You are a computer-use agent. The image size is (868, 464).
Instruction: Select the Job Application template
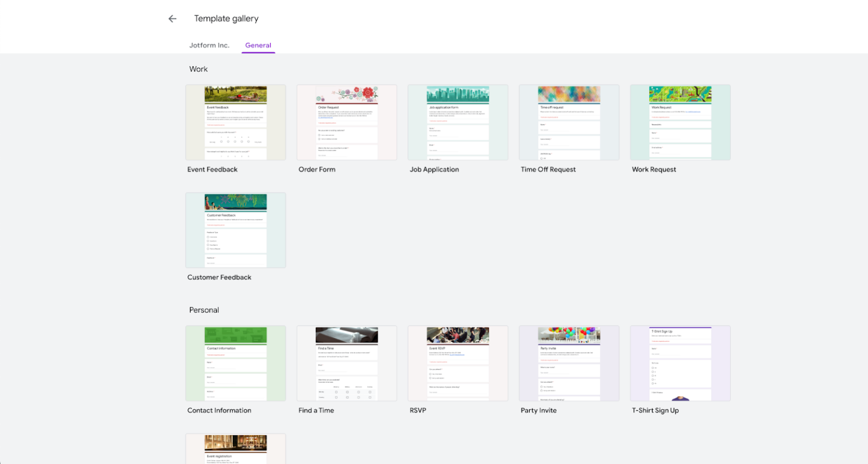point(458,122)
